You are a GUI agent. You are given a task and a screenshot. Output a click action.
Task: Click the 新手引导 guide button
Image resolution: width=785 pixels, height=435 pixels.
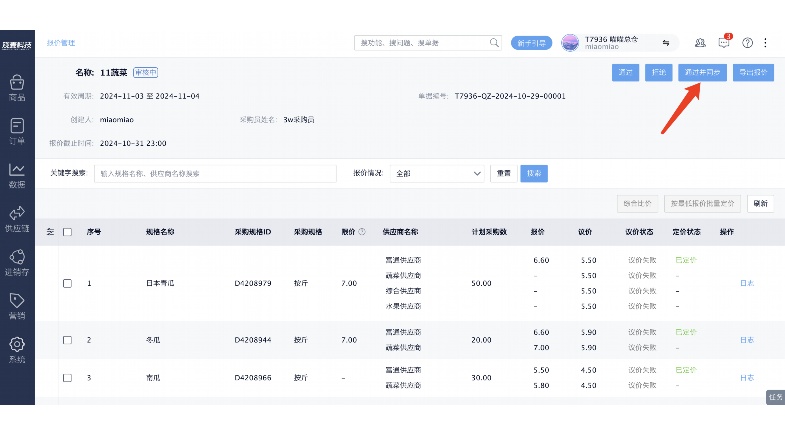click(x=532, y=43)
